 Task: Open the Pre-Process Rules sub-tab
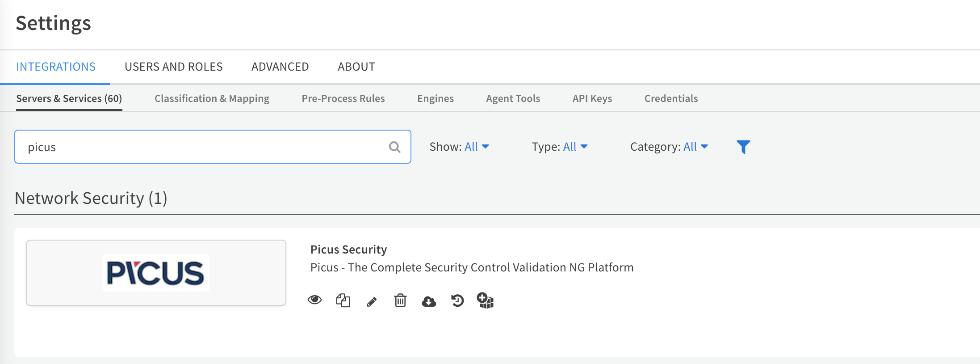(x=343, y=98)
